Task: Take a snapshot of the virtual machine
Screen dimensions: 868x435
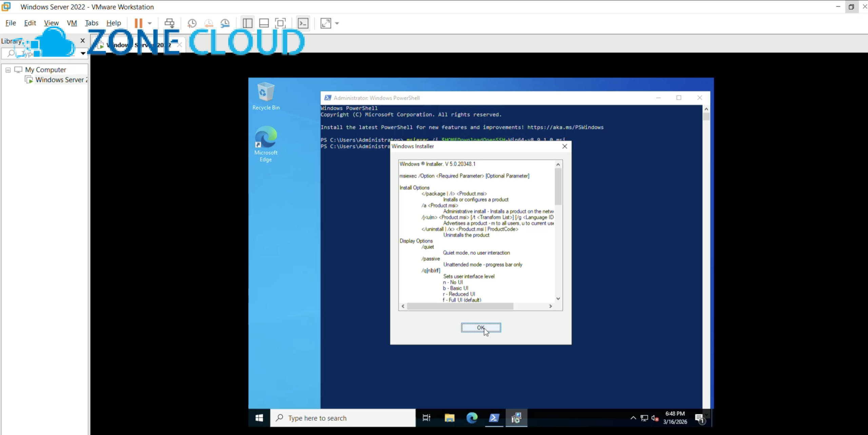Action: [192, 23]
